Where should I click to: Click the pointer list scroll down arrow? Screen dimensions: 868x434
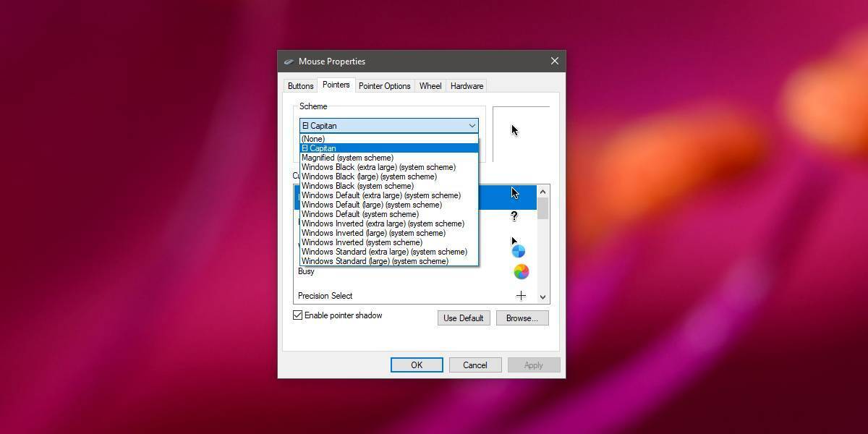click(542, 297)
